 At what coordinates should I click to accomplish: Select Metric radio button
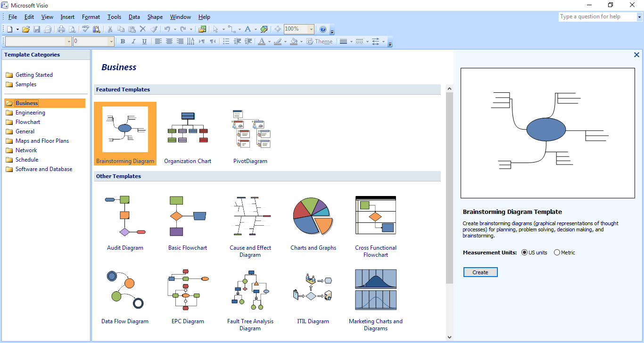557,253
